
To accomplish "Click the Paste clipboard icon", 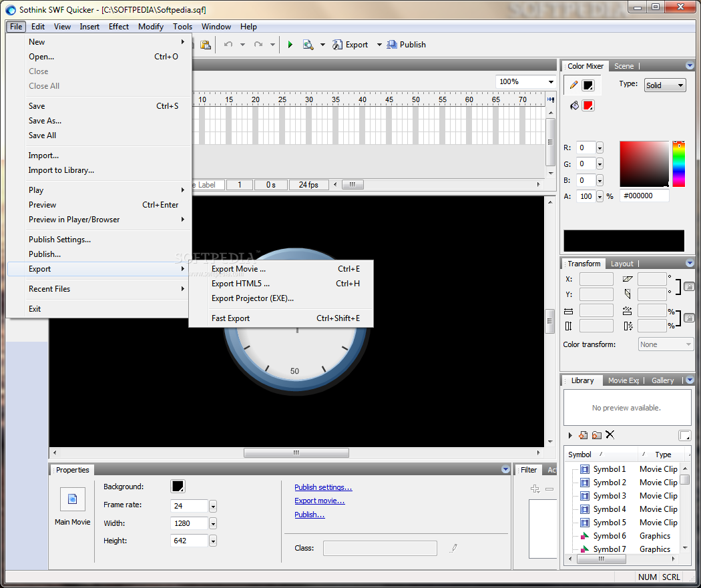I will point(206,45).
